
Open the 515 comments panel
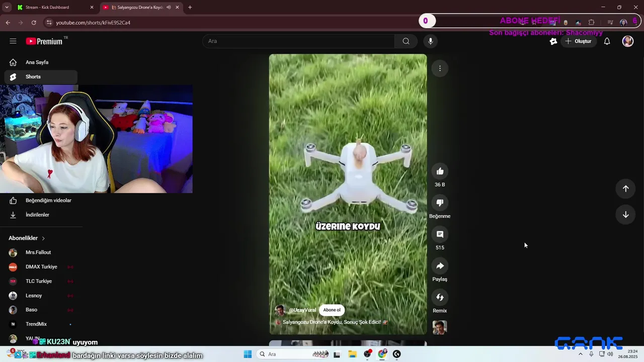click(x=440, y=234)
